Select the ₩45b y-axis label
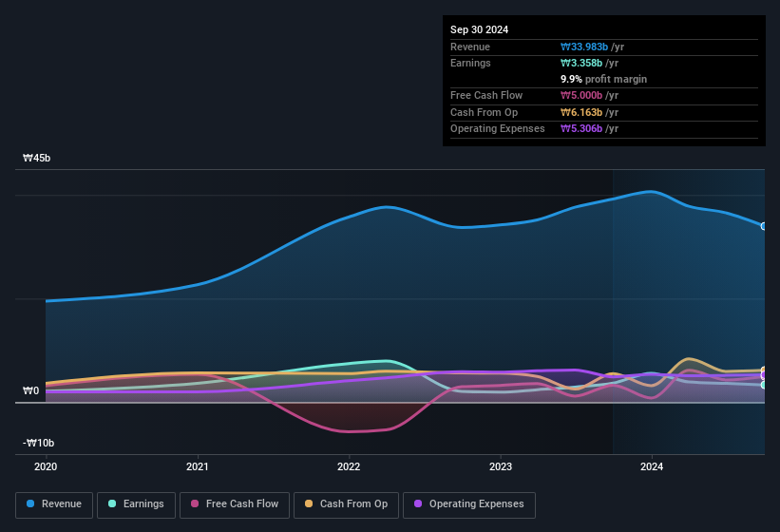The height and width of the screenshot is (532, 780). 36,158
